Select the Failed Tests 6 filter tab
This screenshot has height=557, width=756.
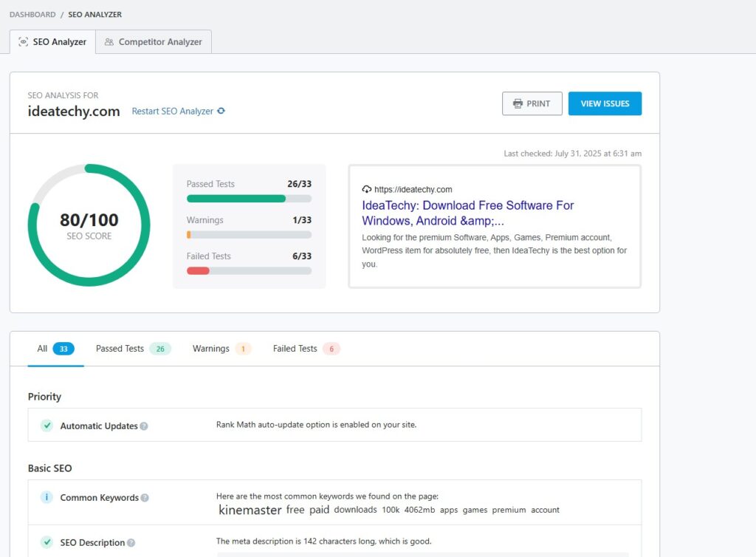click(306, 349)
